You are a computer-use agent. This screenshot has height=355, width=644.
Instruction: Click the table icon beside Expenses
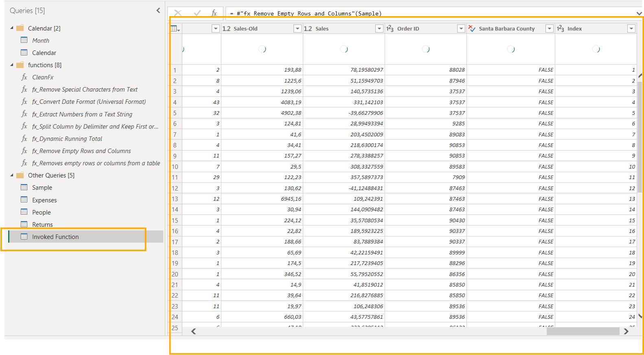(x=24, y=200)
